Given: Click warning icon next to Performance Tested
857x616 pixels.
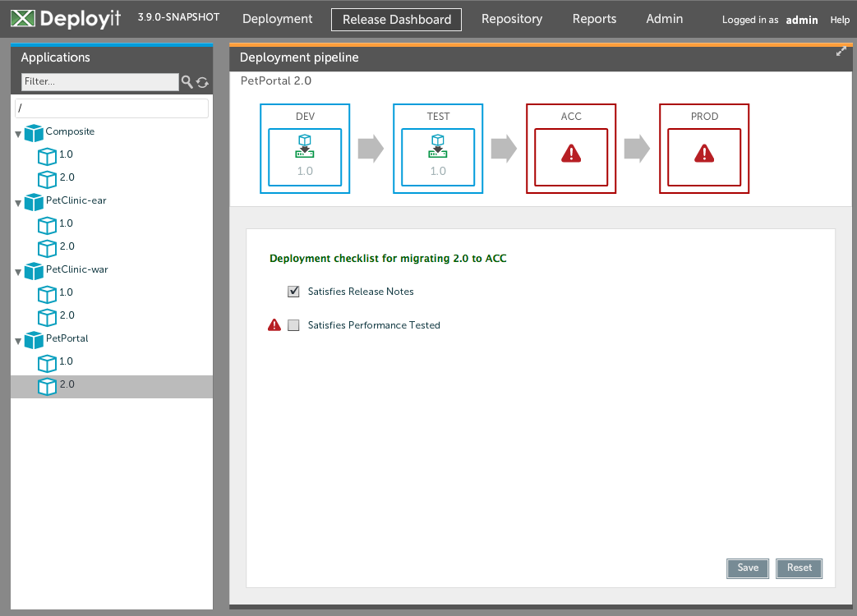Looking at the screenshot, I should [x=274, y=325].
